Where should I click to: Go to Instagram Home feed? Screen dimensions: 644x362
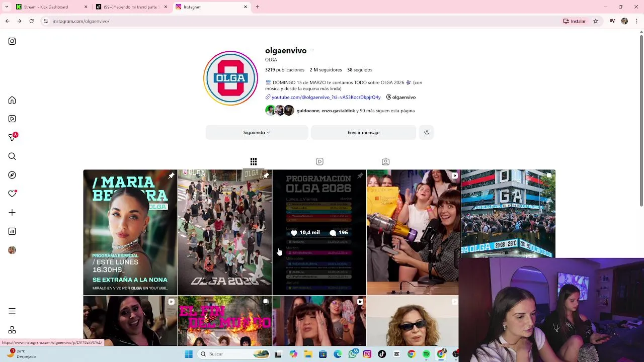(12, 100)
